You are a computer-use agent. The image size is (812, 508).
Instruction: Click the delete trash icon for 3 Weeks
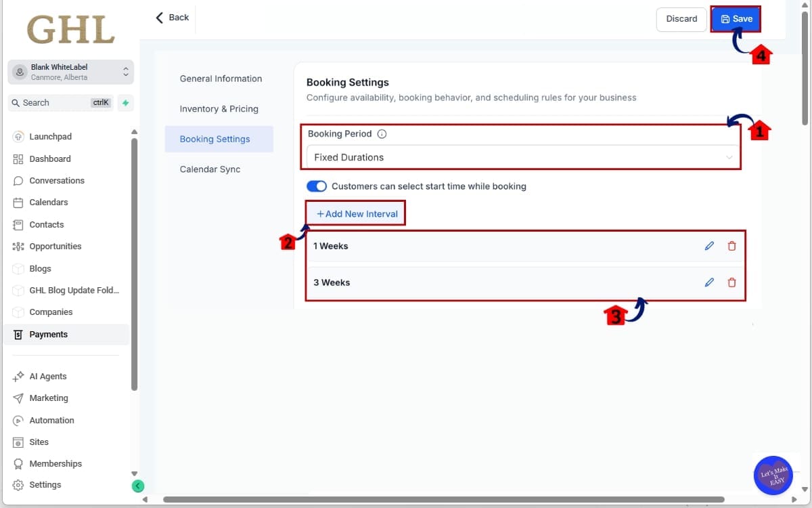pyautogui.click(x=731, y=282)
